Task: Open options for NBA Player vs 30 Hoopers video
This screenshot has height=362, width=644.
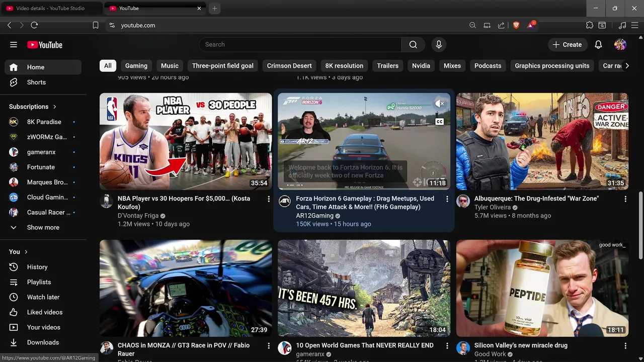Action: [269, 199]
